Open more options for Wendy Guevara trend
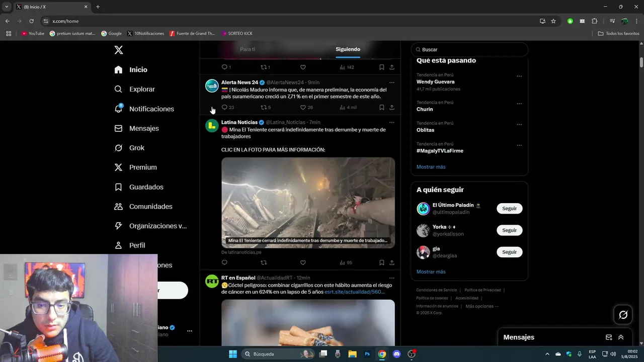644x362 pixels. click(519, 76)
